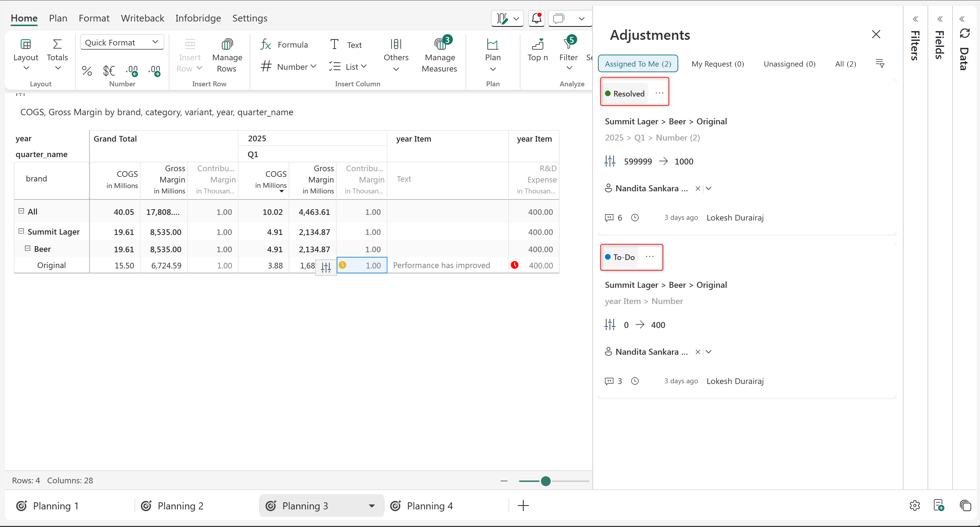The width and height of the screenshot is (980, 527).
Task: Expand assignee dropdown on Resolved card
Action: point(709,188)
